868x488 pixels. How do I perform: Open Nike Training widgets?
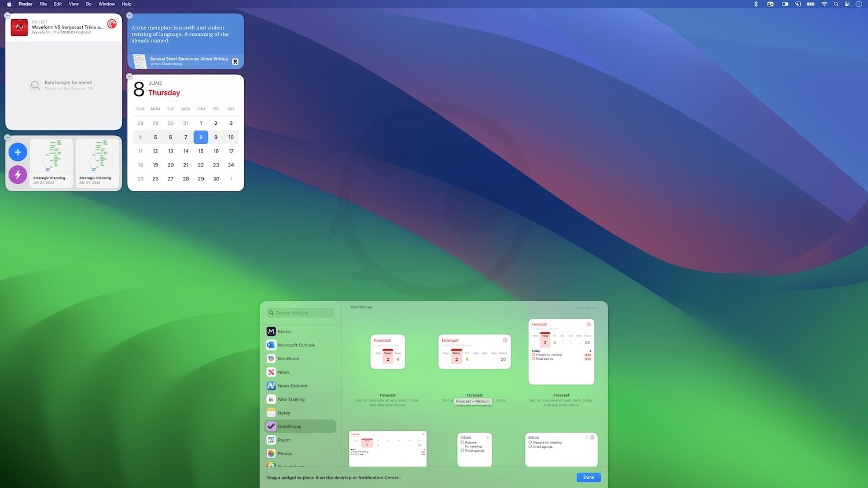tap(291, 399)
